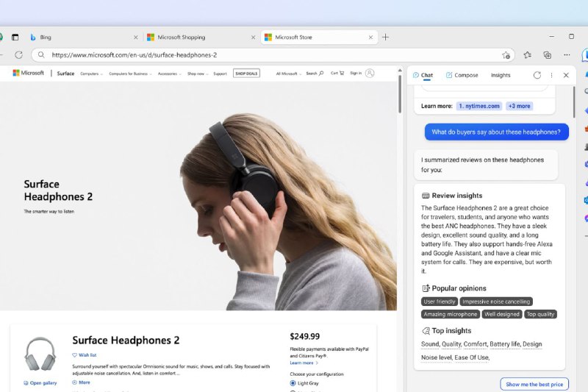Viewport: 588px width, 392px height.
Task: Refresh the Copilot chat sidebar
Action: coord(537,75)
